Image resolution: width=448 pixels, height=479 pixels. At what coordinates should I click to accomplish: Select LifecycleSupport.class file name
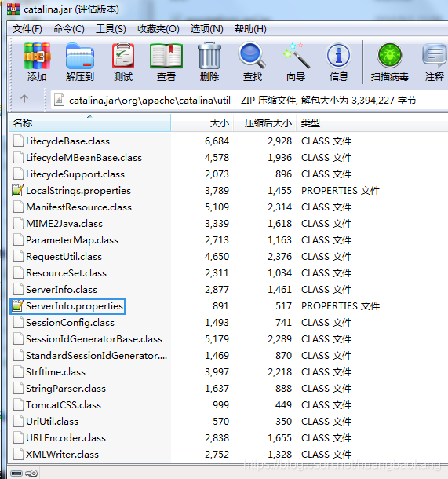[75, 174]
